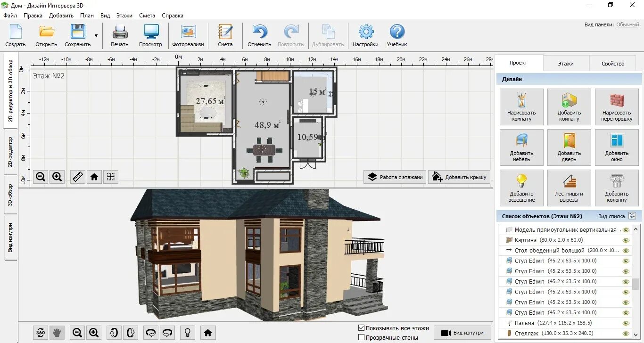Click the Обычный panel view link

point(627,24)
